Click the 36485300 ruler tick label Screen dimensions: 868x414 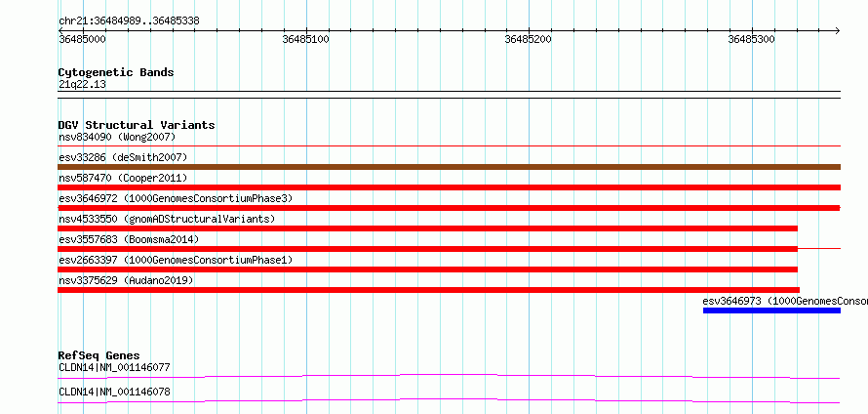point(751,40)
